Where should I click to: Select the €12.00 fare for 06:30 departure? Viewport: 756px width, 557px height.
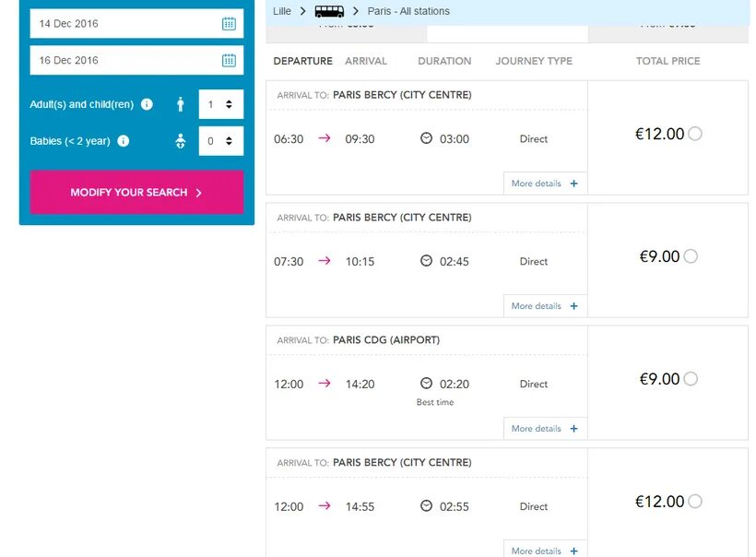695,134
